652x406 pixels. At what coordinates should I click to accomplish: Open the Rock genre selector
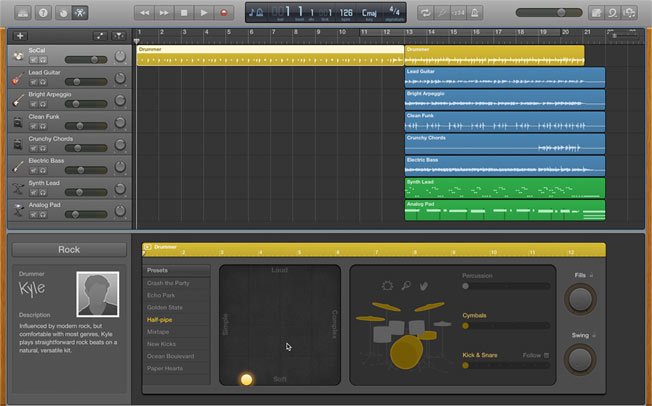(x=69, y=250)
